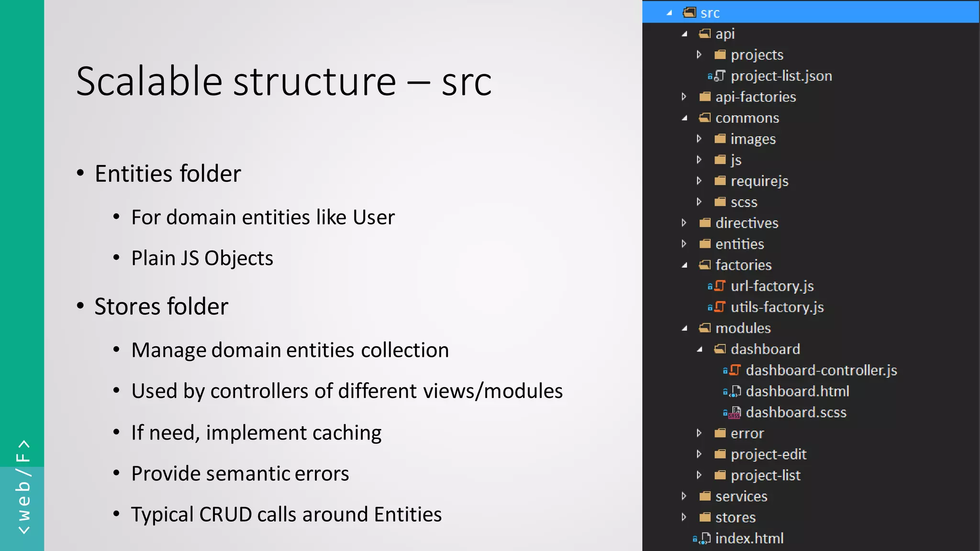
Task: Click the dashboard.scss Sass file icon
Action: (735, 413)
